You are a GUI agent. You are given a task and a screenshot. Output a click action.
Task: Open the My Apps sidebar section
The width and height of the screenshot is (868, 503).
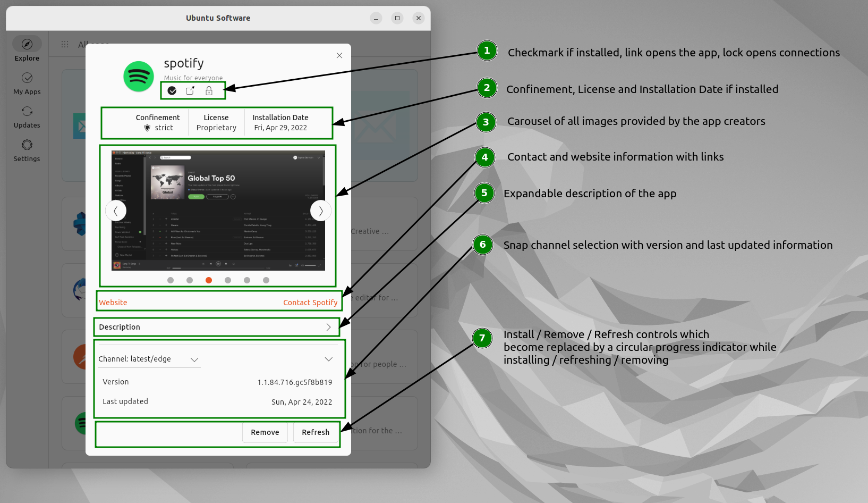[27, 83]
